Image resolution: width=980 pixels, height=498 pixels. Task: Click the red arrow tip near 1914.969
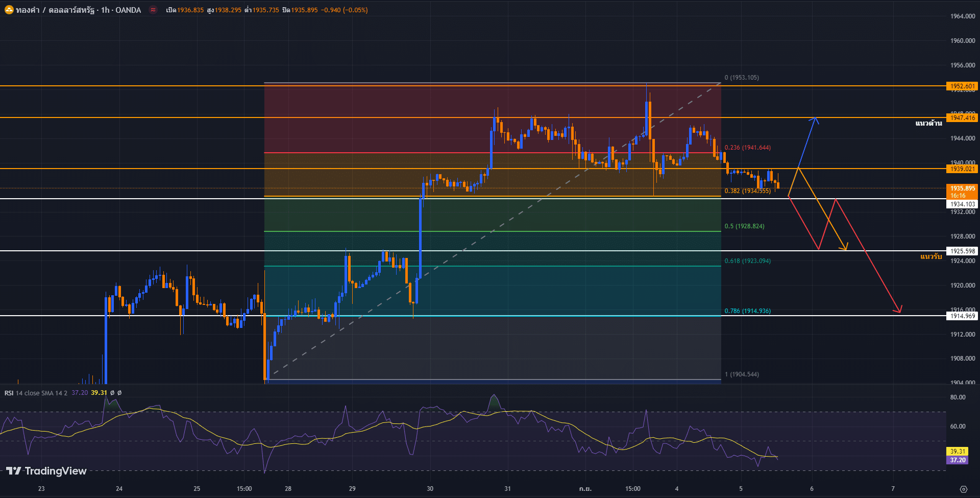pos(899,311)
